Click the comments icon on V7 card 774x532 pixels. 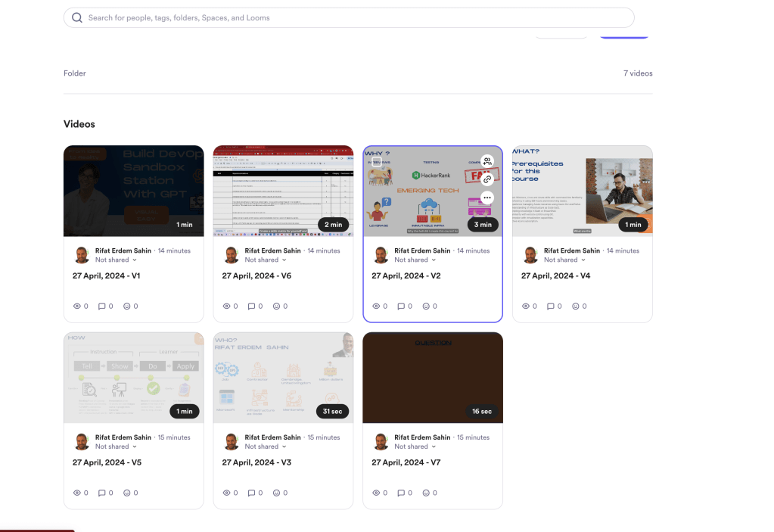tap(401, 493)
